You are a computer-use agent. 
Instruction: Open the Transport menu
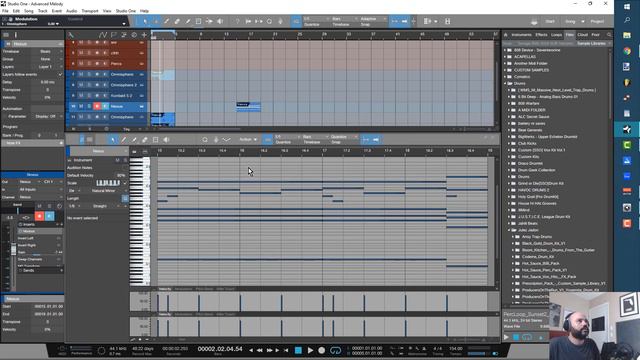pyautogui.click(x=90, y=11)
